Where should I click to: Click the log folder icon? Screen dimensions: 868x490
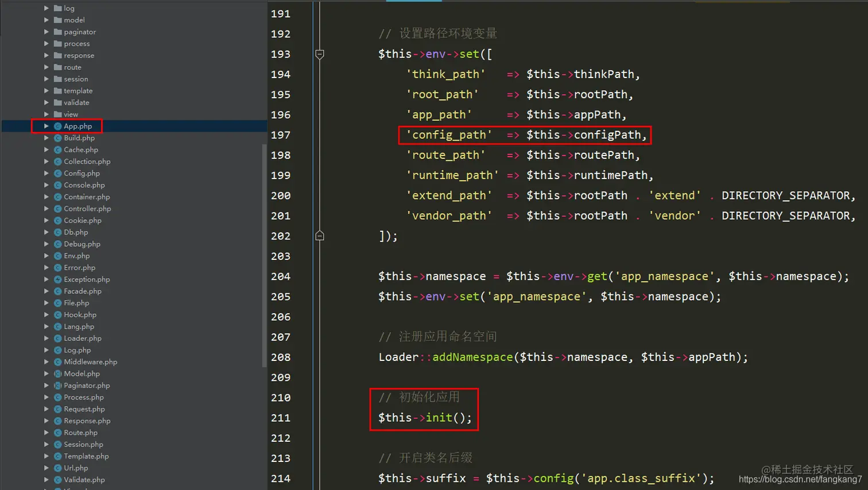(x=57, y=8)
